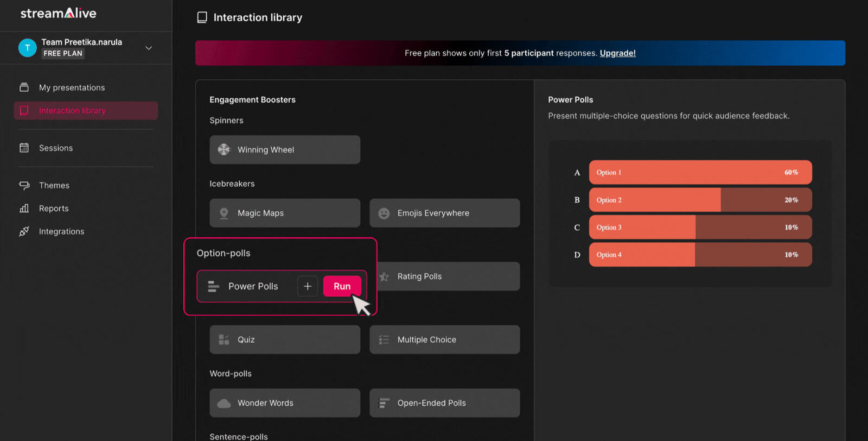Open Integrations
The image size is (868, 441).
point(62,231)
